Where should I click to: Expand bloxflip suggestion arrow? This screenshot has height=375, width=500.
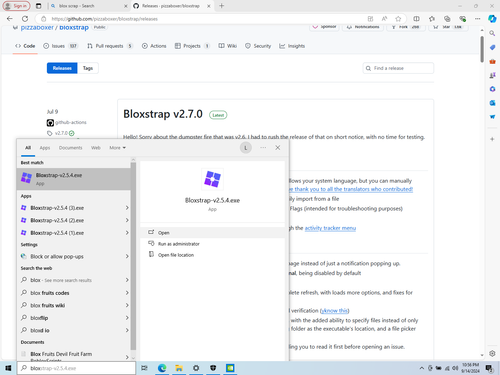[127, 318]
